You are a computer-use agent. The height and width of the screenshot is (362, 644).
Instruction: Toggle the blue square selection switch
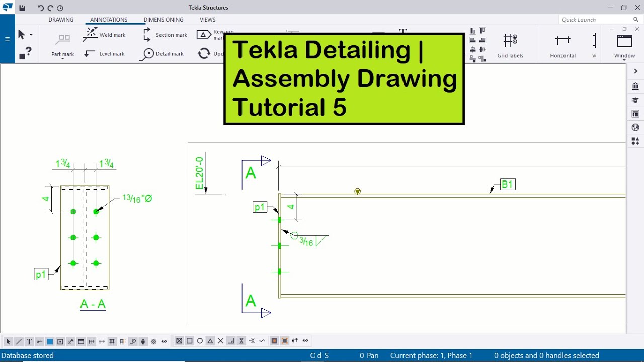coord(50,341)
